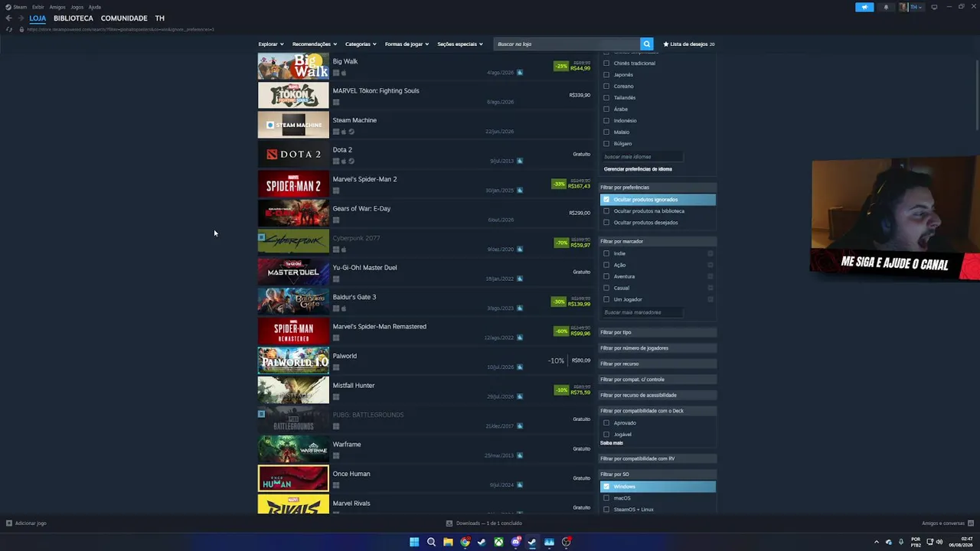Open the Warframe search result

point(425,448)
